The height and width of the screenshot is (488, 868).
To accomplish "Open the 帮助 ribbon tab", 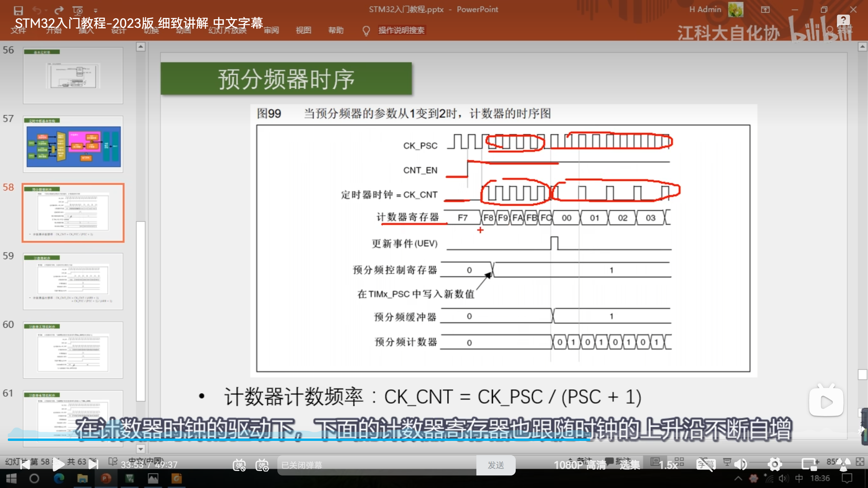I will tap(336, 30).
